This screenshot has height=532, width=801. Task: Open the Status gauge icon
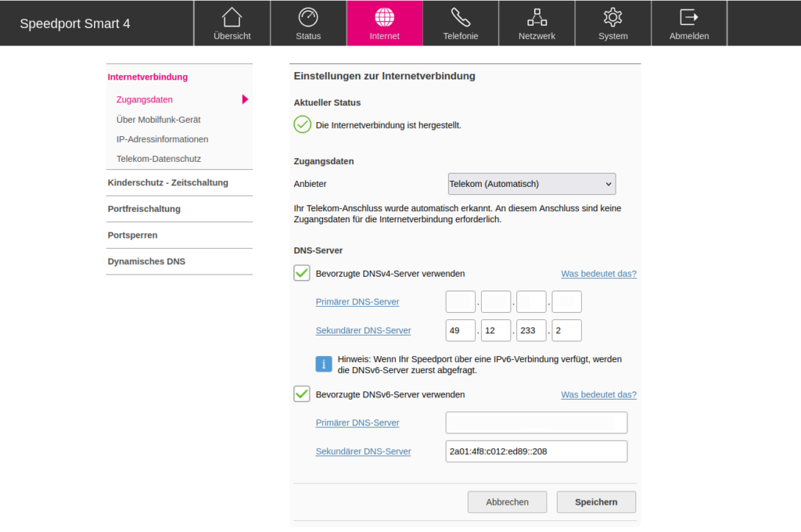click(x=308, y=18)
